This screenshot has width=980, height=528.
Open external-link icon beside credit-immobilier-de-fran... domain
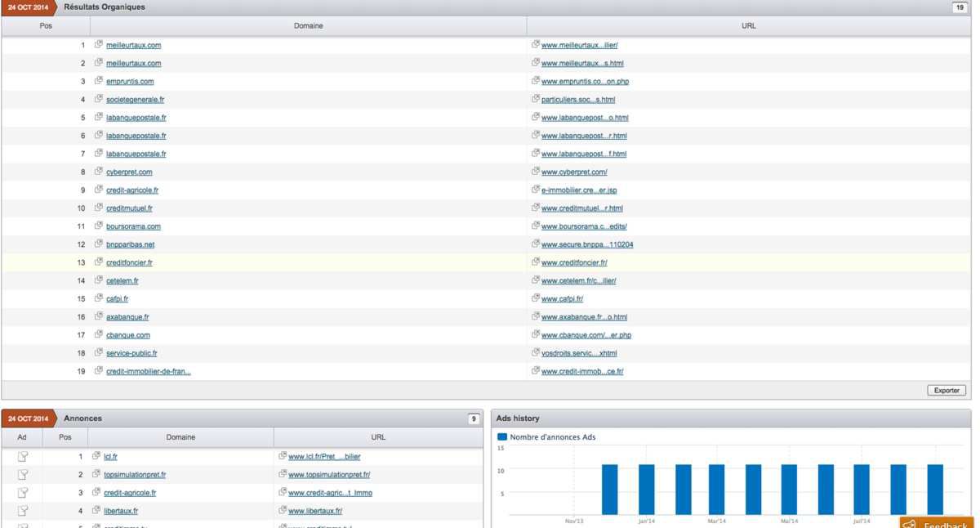pos(98,371)
